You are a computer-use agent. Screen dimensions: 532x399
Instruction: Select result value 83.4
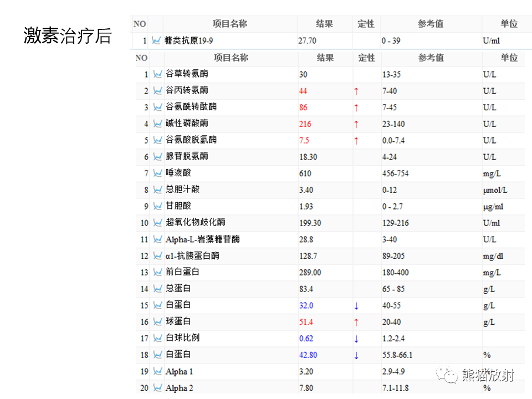(x=306, y=289)
